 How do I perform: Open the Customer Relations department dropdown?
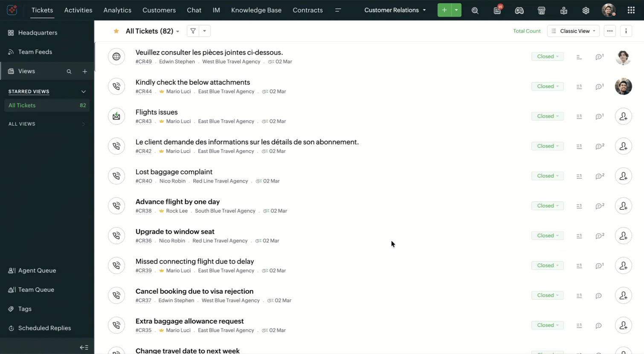[395, 10]
